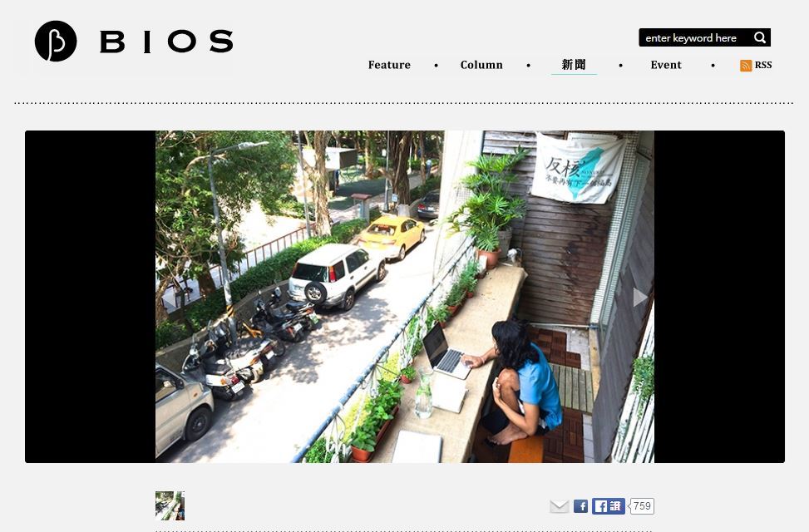Open the Event section
Screen dimensions: 809x532
pyautogui.click(x=665, y=65)
